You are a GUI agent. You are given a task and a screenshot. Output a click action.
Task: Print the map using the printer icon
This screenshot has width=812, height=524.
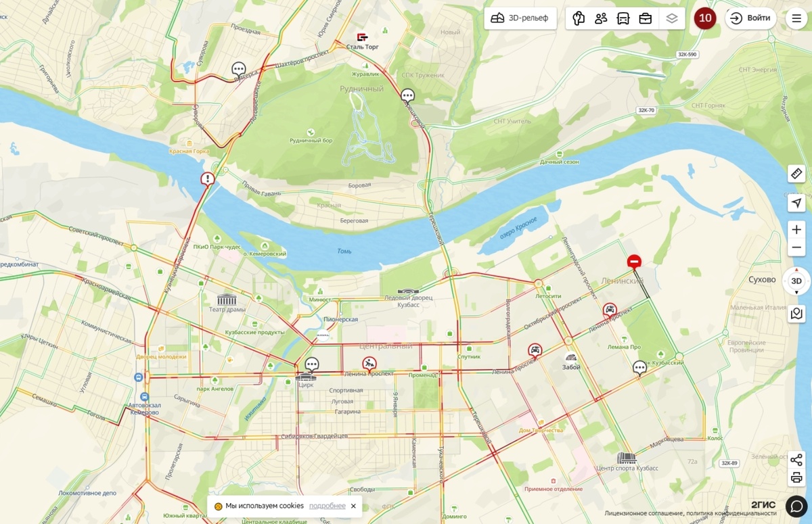pyautogui.click(x=796, y=478)
